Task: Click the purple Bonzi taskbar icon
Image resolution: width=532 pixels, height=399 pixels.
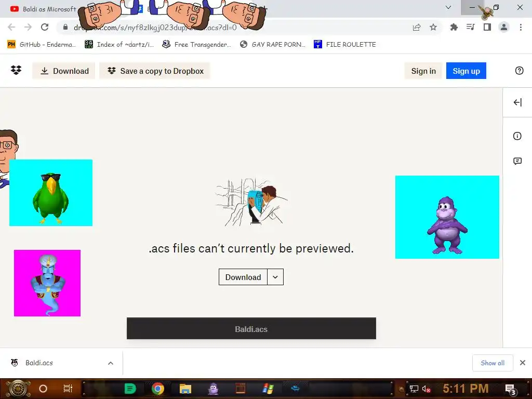Action: [x=213, y=389]
